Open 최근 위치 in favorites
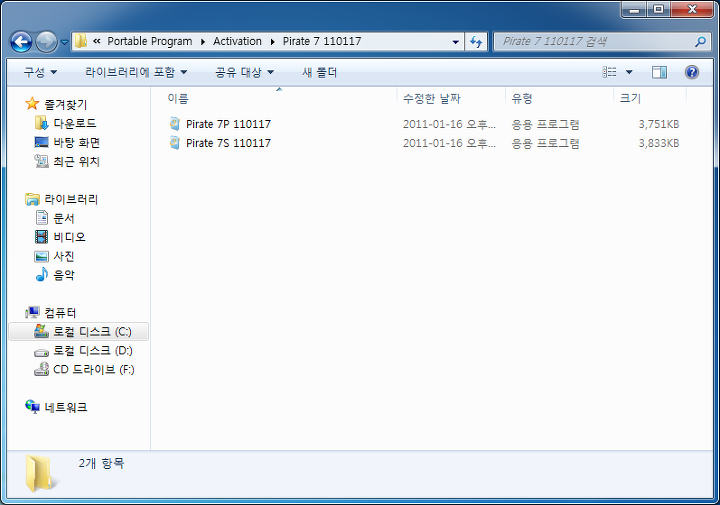The height and width of the screenshot is (505, 720). click(77, 162)
